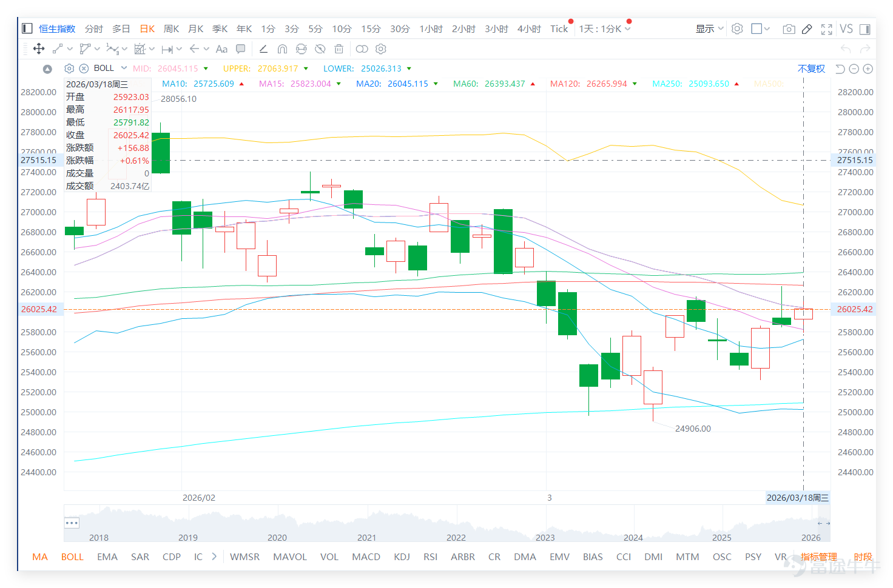
Task: Toggle the left sidebar panel icon
Action: coord(27,28)
